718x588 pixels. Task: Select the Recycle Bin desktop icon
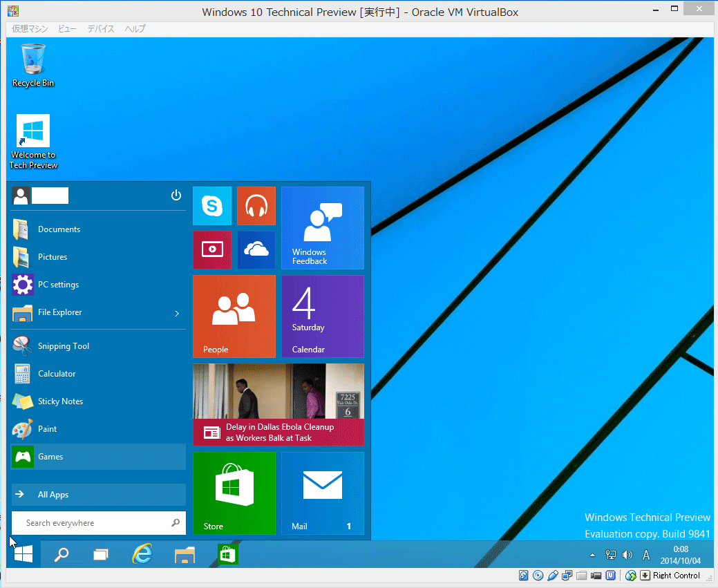(33, 65)
